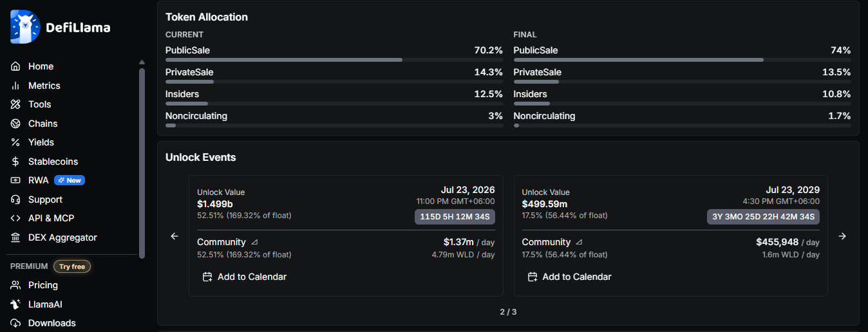This screenshot has height=332, width=868.
Task: Click the Stablecoins dollar icon
Action: point(16,161)
